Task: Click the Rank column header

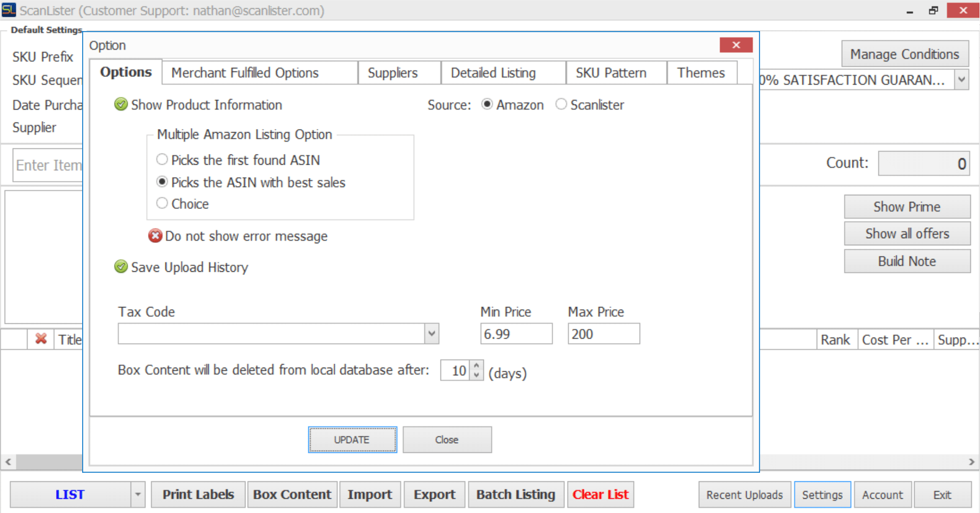Action: coord(837,340)
